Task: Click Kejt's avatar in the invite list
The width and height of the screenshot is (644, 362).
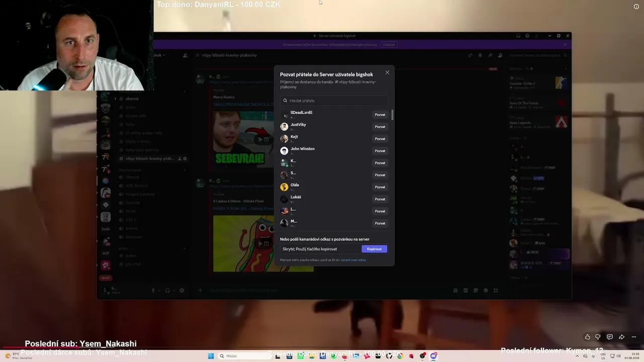Action: [284, 139]
